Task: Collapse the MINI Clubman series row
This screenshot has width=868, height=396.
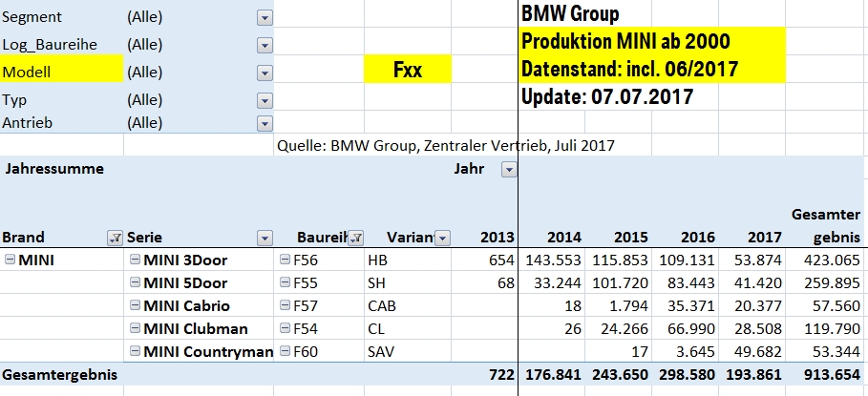Action: pyautogui.click(x=135, y=328)
